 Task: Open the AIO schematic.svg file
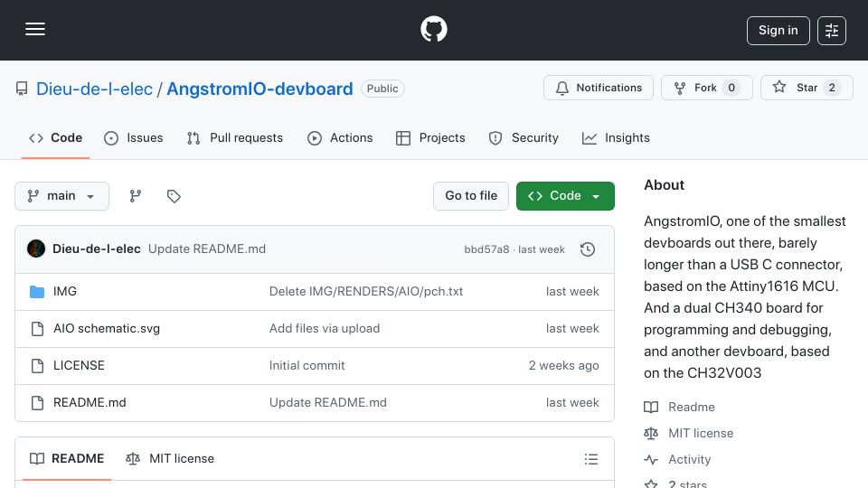[107, 329]
